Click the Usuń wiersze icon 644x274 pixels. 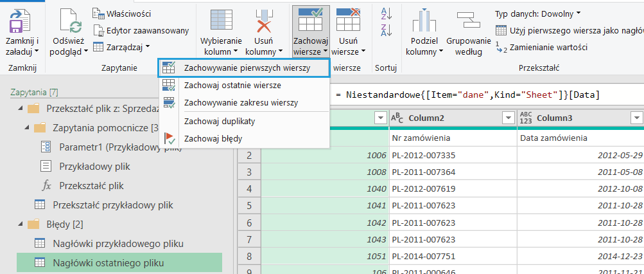click(349, 19)
